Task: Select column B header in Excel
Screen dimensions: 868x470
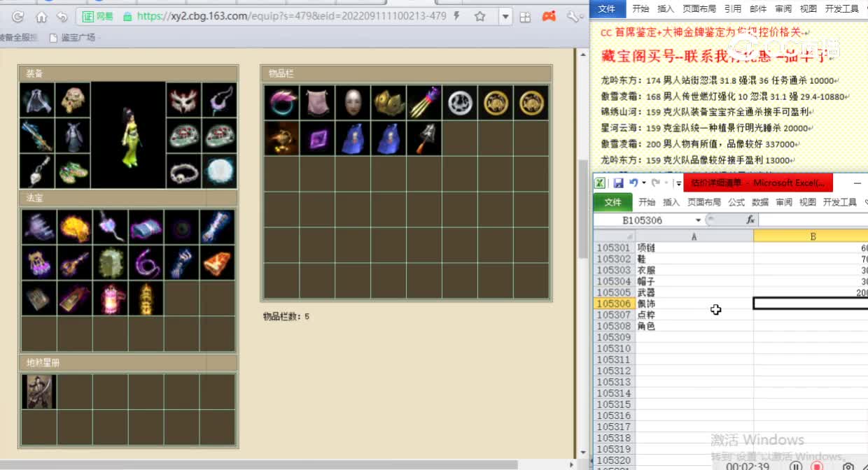Action: coord(812,236)
